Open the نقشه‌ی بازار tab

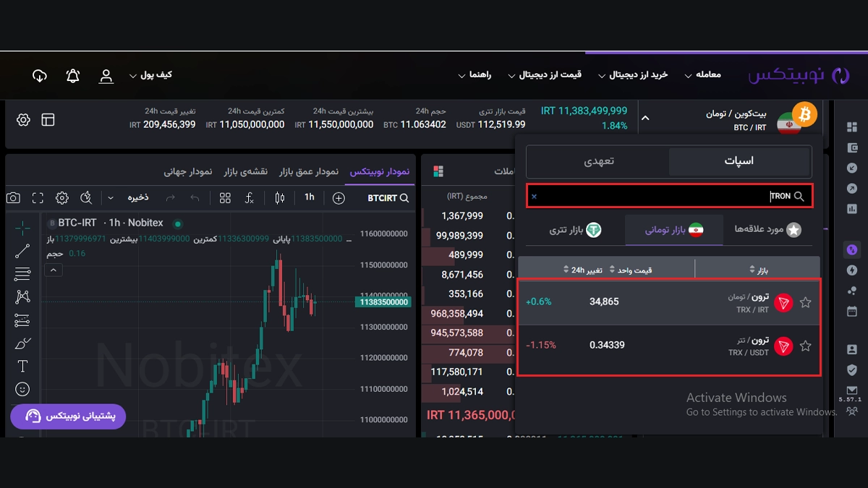[246, 171]
